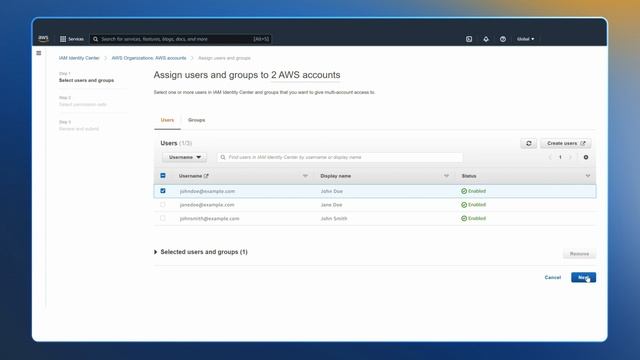Image resolution: width=640 pixels, height=360 pixels.
Task: Click the Cancel button
Action: 553,278
